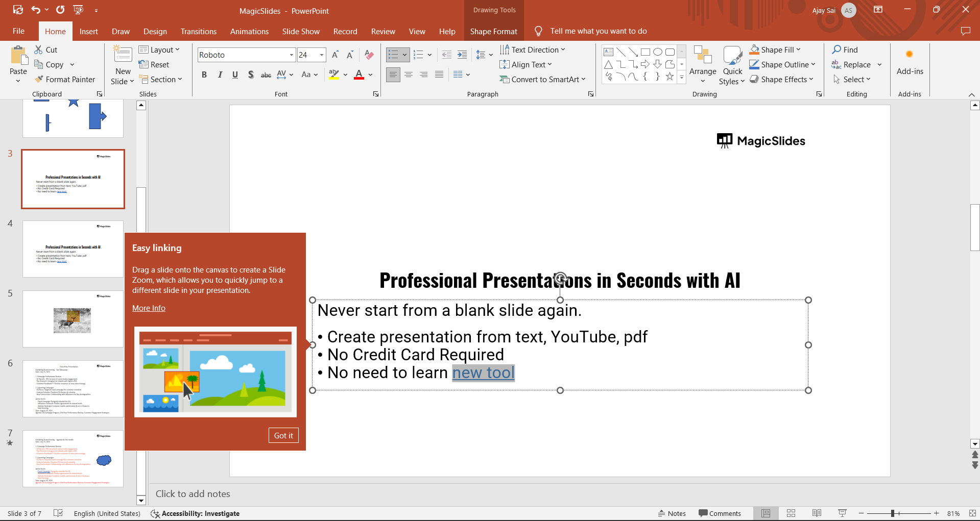Click to add notes area
Viewport: 980px width, 521px height.
pyautogui.click(x=193, y=493)
